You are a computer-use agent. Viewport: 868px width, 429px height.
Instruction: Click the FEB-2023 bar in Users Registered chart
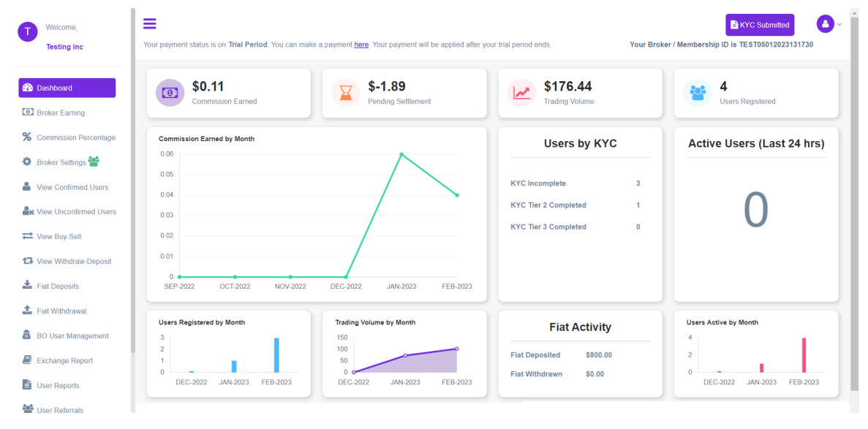276,355
